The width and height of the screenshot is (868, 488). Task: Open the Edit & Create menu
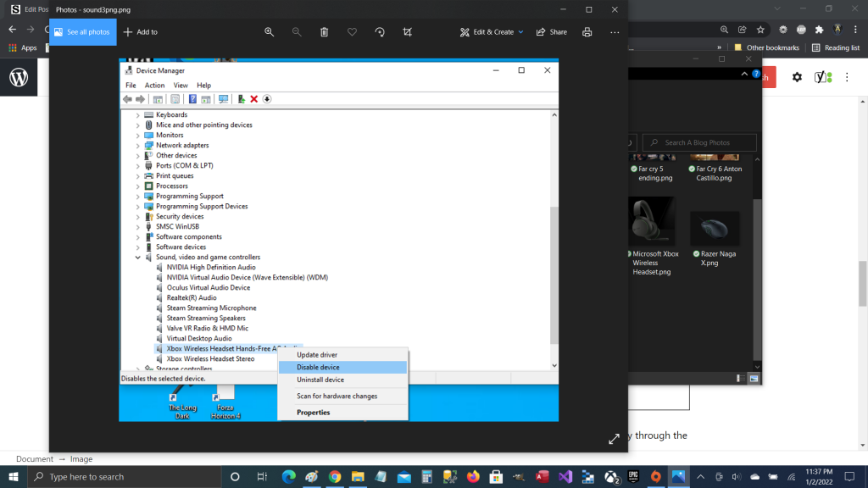pyautogui.click(x=492, y=32)
